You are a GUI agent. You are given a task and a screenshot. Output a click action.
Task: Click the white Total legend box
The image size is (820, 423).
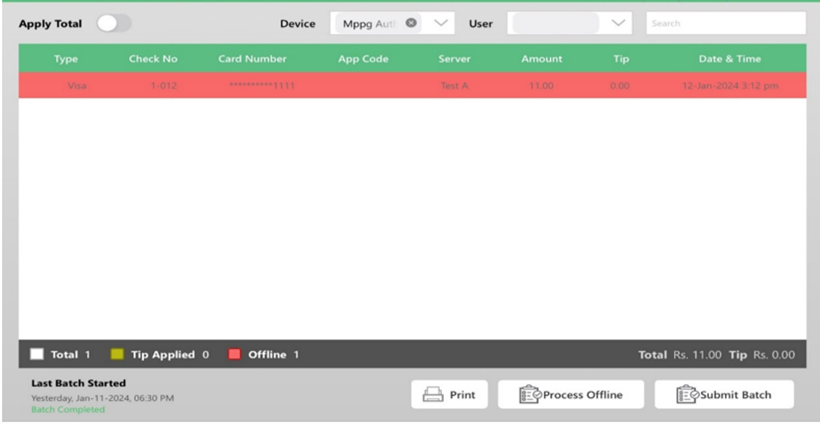click(x=36, y=355)
